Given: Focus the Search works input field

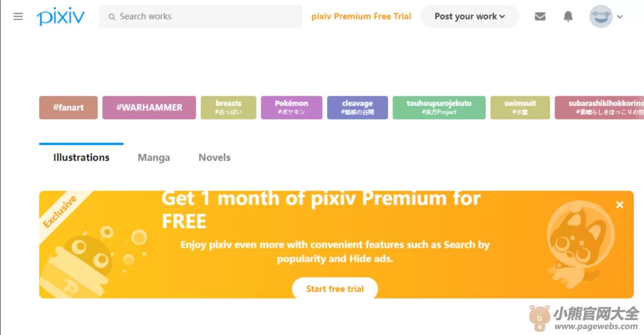Looking at the screenshot, I should (x=200, y=16).
